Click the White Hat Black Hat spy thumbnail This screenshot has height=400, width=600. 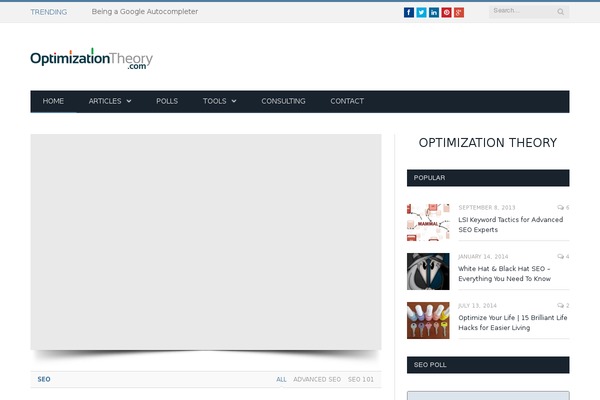coord(428,271)
